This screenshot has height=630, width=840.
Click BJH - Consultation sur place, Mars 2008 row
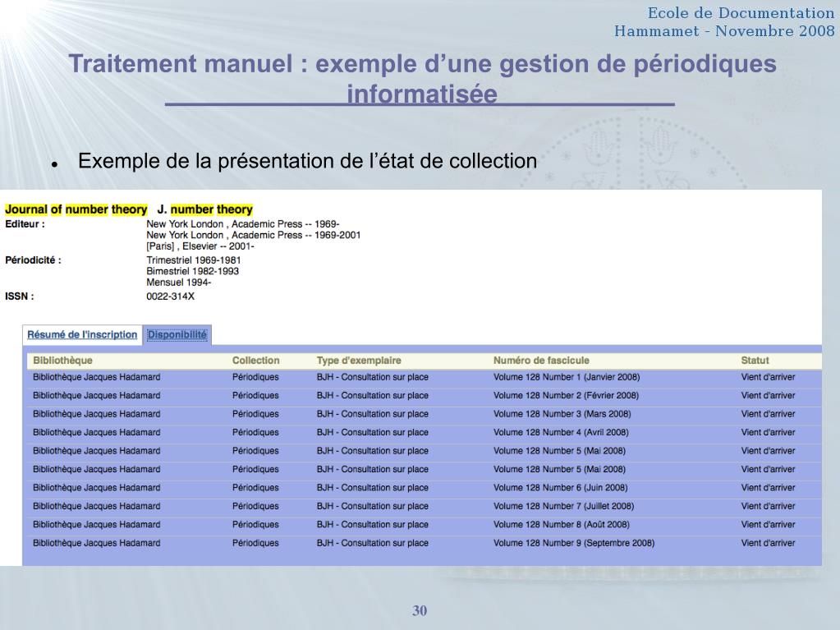tap(372, 414)
